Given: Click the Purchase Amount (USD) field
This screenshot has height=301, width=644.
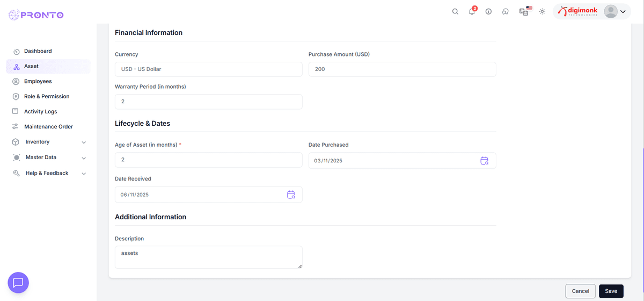Looking at the screenshot, I should click(x=402, y=69).
